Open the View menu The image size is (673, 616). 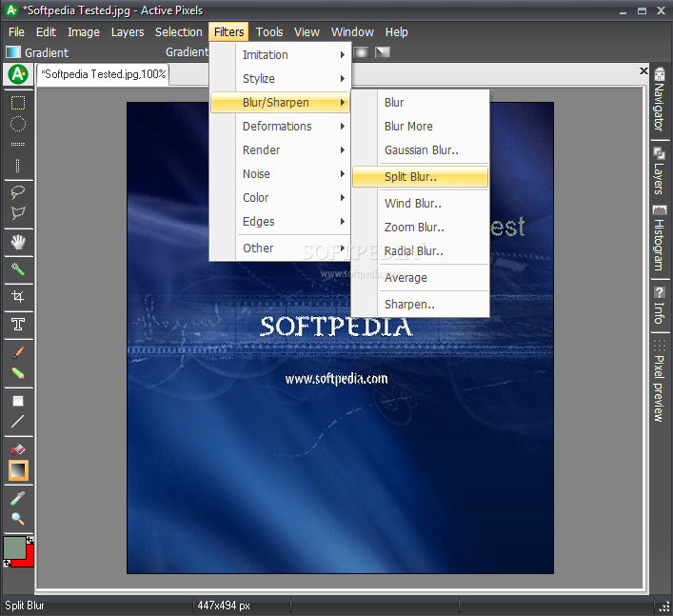point(307,32)
